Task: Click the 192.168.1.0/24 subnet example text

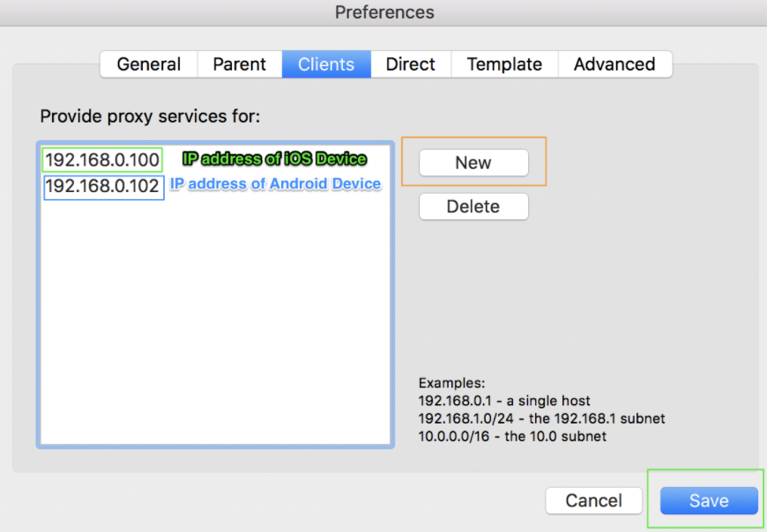Action: 541,418
